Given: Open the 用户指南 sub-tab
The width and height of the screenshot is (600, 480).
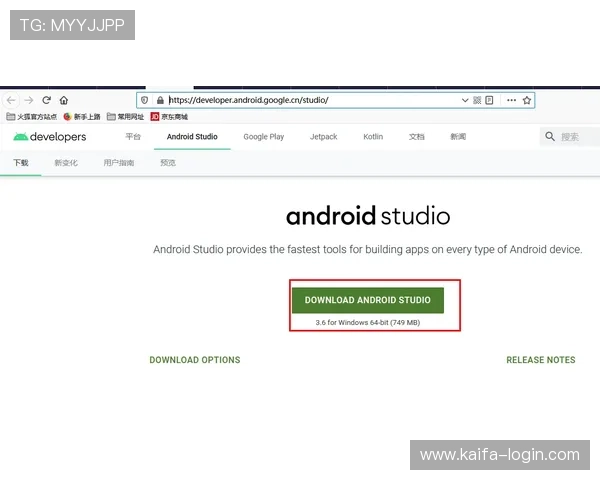Looking at the screenshot, I should (x=118, y=163).
